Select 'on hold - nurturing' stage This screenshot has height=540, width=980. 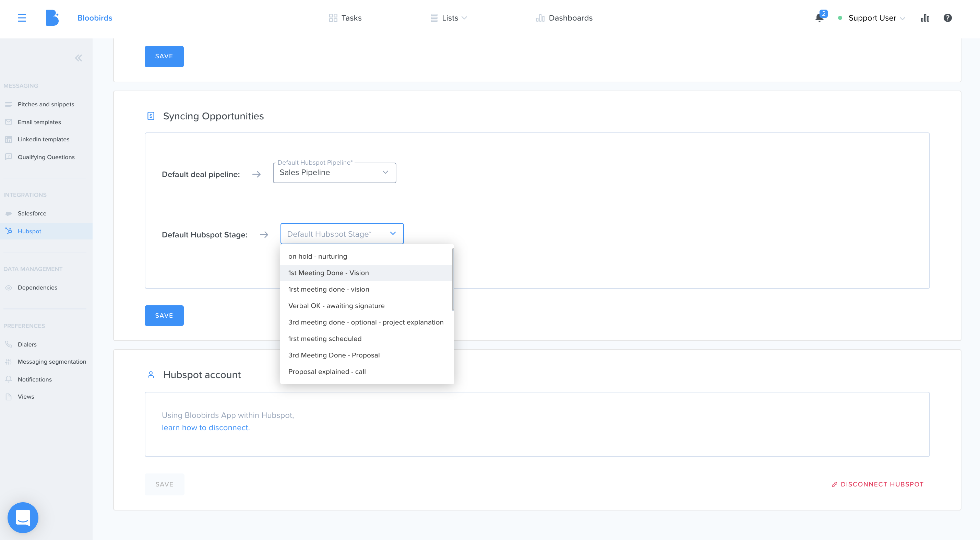pos(366,257)
